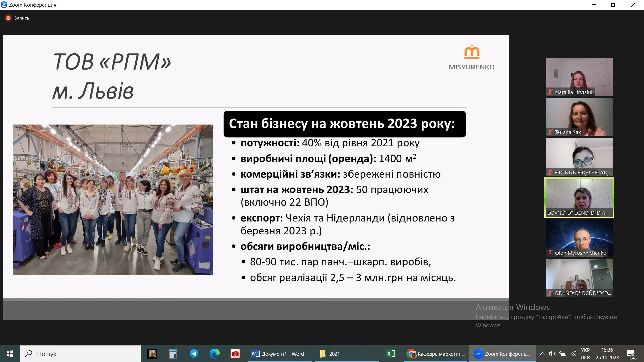
Task: Open the volume slider from the speaker icon
Action: 553,354
